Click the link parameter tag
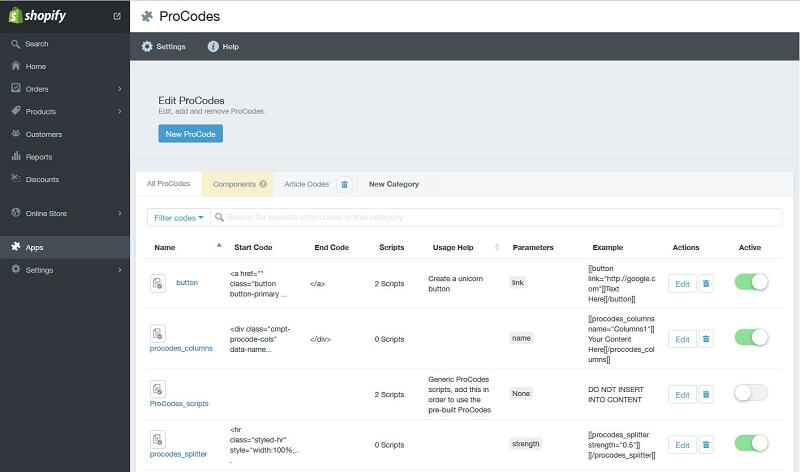 click(x=518, y=282)
